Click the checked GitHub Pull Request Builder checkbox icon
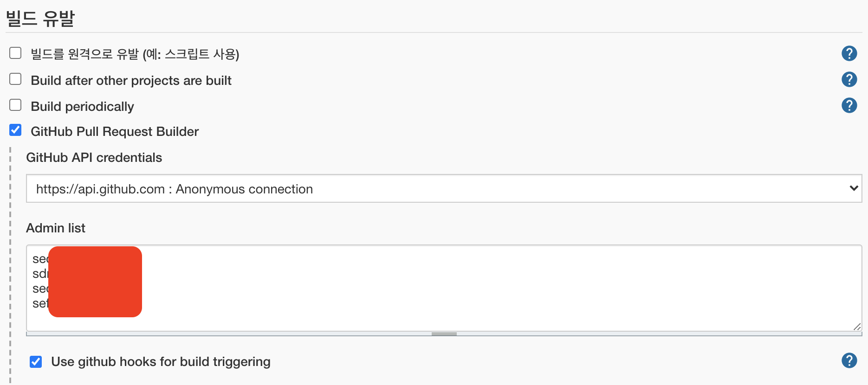 tap(15, 130)
